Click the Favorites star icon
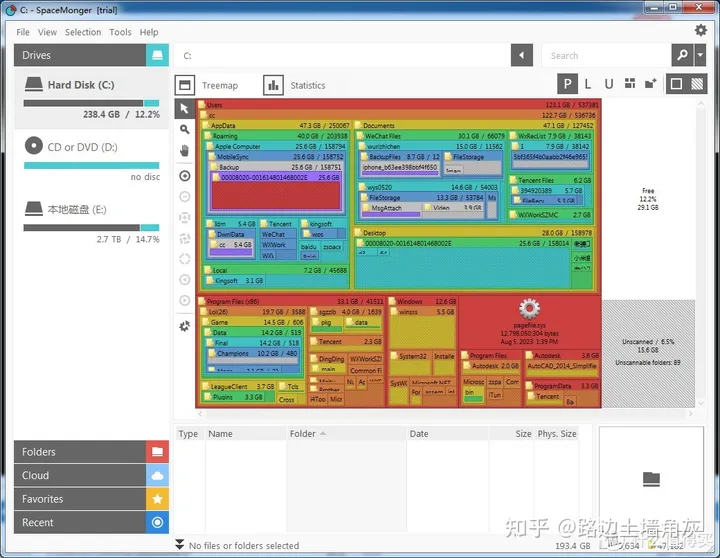Viewport: 720px width, 558px height. point(158,499)
